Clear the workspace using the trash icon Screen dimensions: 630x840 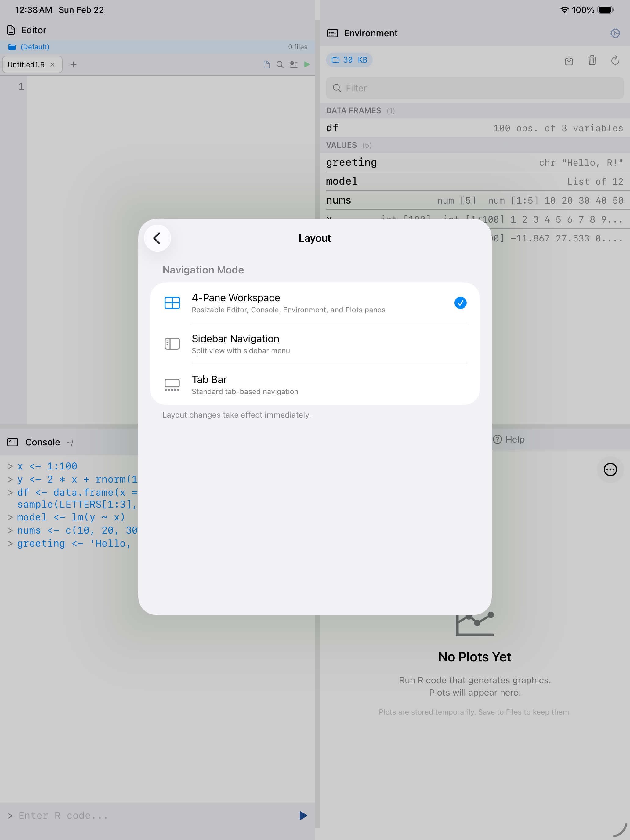click(592, 60)
